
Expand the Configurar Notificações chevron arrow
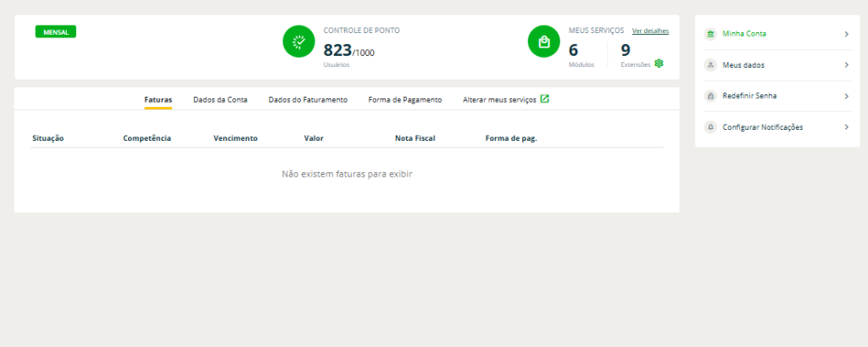(x=846, y=127)
